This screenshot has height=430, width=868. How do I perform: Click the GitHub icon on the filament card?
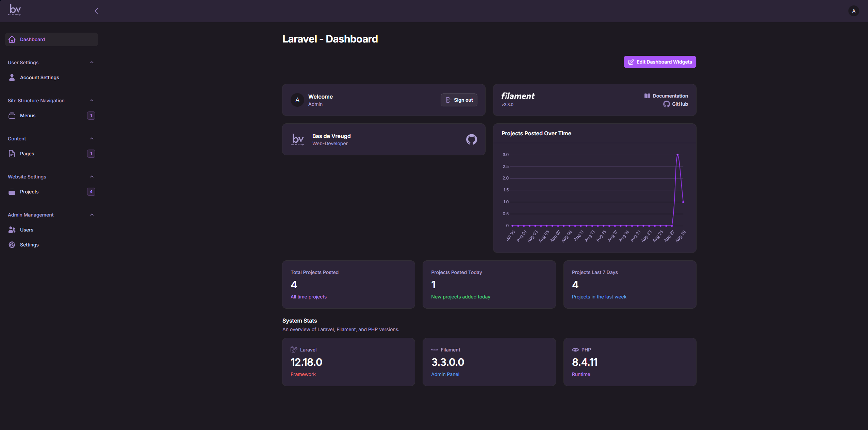(667, 104)
